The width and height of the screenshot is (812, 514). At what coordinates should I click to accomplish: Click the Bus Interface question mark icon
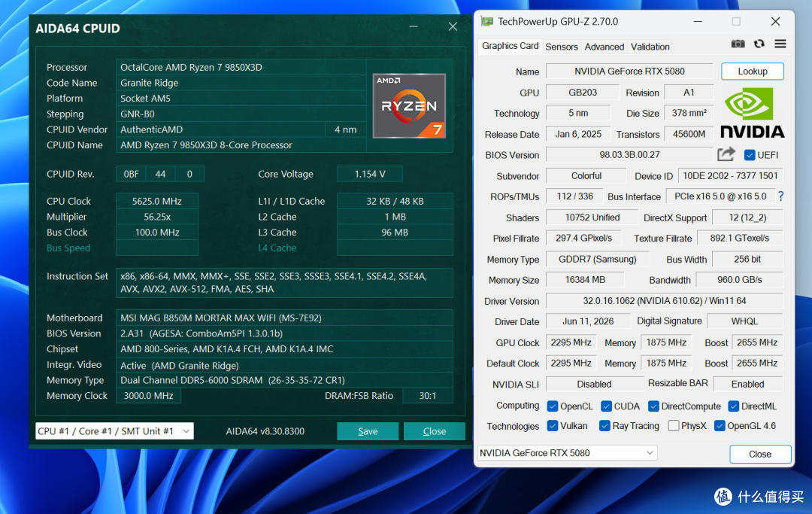(781, 196)
